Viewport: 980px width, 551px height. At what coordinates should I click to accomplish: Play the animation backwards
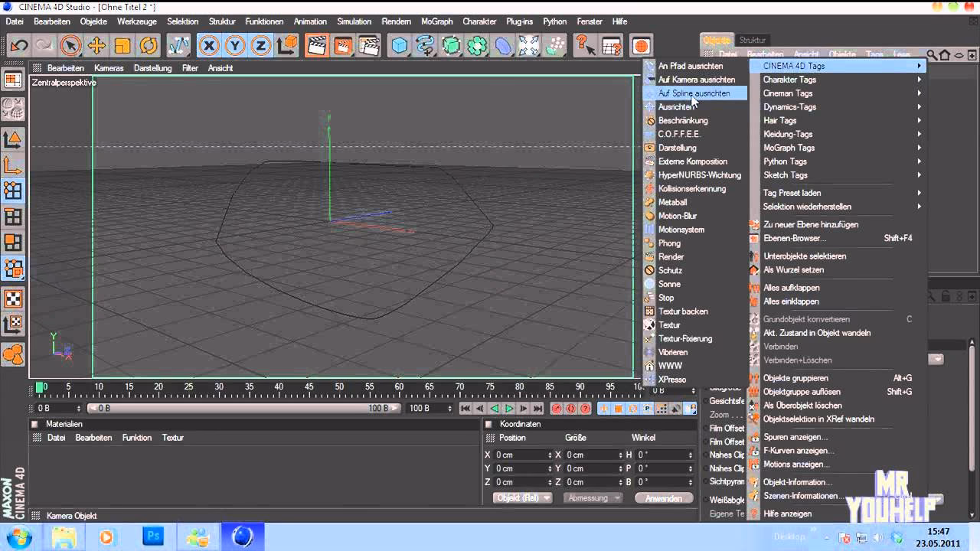pyautogui.click(x=495, y=409)
